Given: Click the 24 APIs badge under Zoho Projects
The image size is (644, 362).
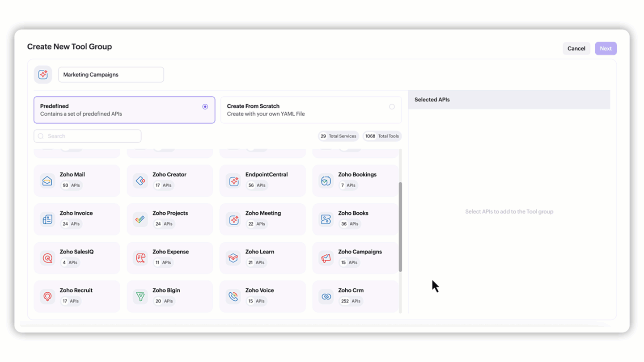Looking at the screenshot, I should point(164,224).
